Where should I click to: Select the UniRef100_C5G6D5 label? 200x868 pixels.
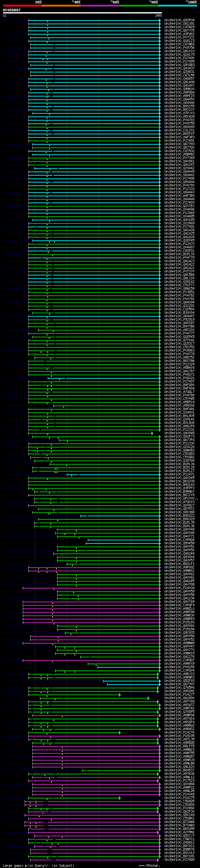(179, 801)
